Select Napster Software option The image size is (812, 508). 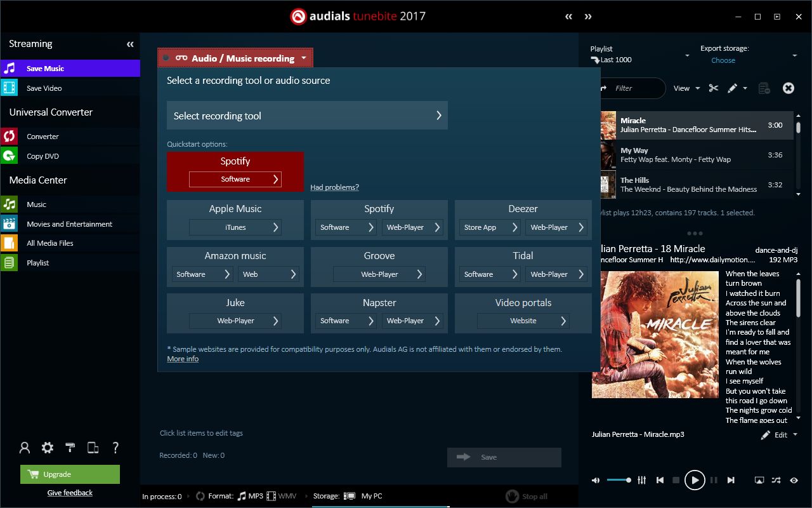pyautogui.click(x=345, y=321)
